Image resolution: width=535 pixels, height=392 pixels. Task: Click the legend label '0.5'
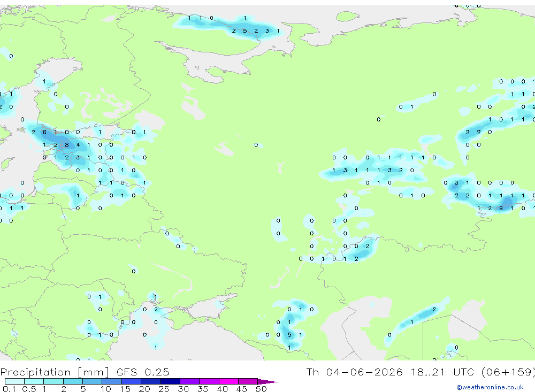(29, 389)
